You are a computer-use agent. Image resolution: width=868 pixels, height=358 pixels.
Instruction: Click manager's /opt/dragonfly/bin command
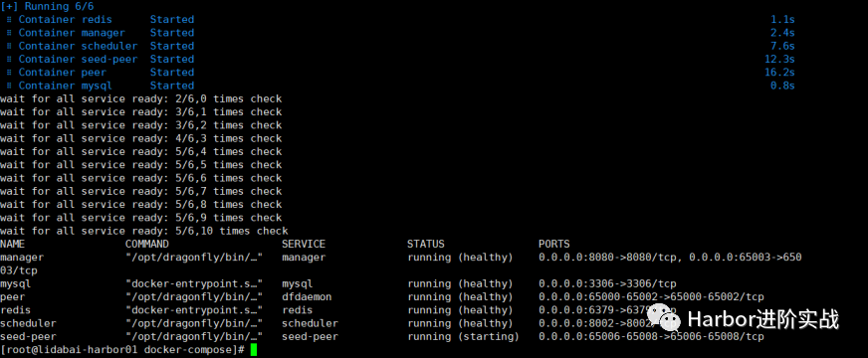[x=194, y=258]
